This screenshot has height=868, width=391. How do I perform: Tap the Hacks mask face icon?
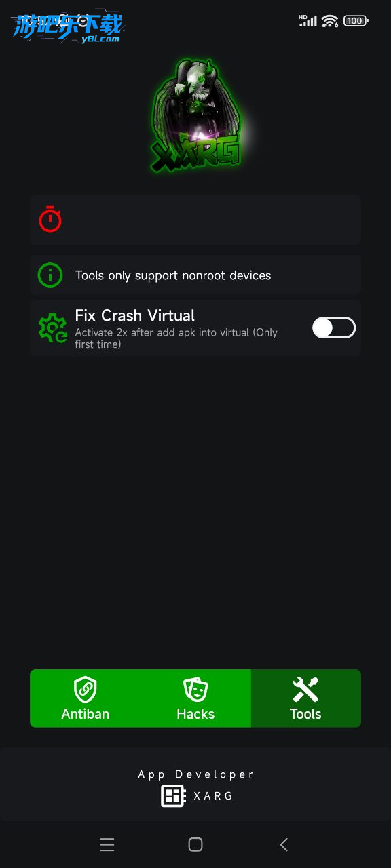tap(195, 690)
